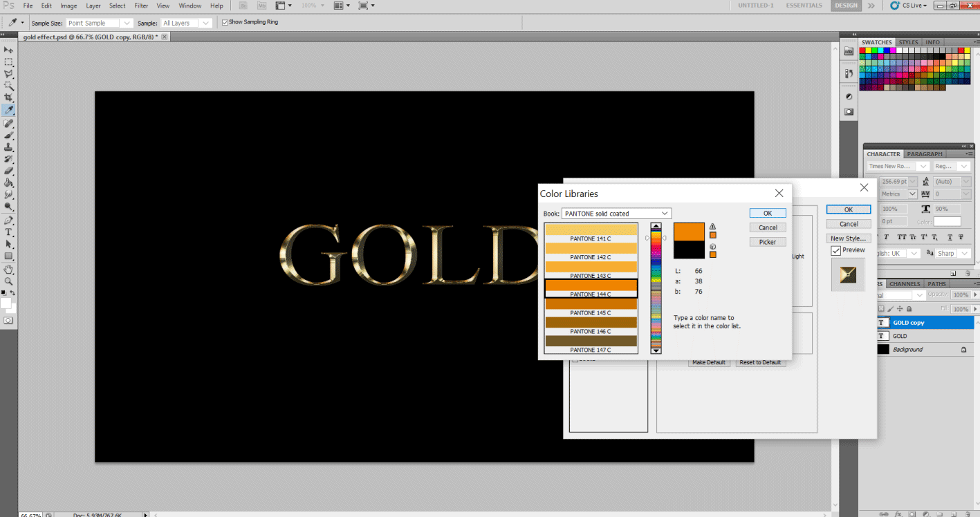Toggle the Show Sampling Ring checkbox
Viewport: 980px width, 517px height.
tap(223, 21)
